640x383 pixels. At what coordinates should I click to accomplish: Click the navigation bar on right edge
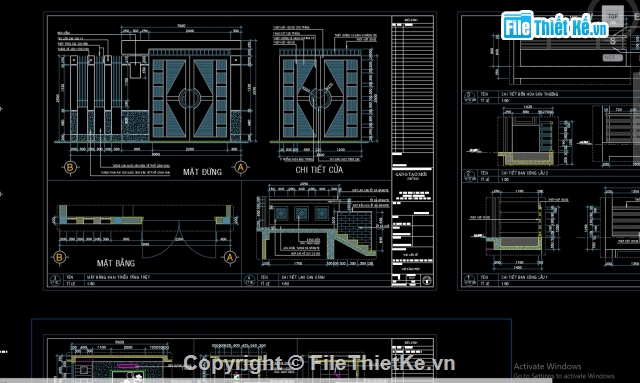637,118
